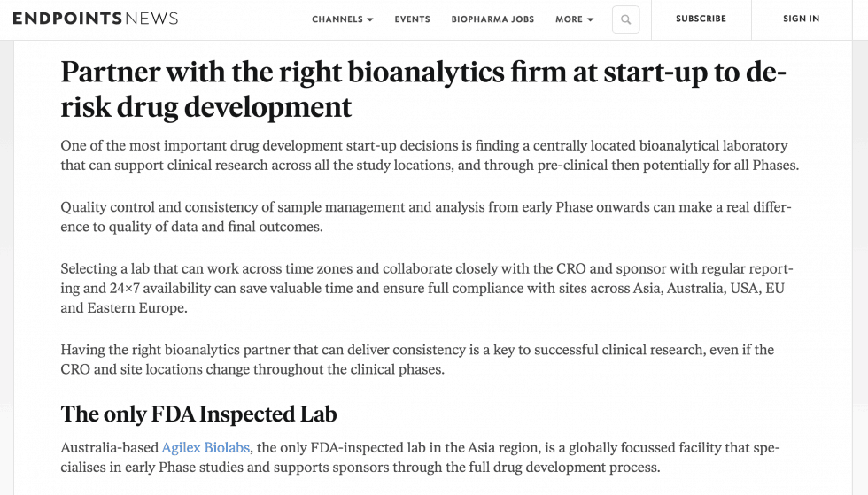The width and height of the screenshot is (868, 495).
Task: Go to Biopharma Jobs
Action: (492, 19)
